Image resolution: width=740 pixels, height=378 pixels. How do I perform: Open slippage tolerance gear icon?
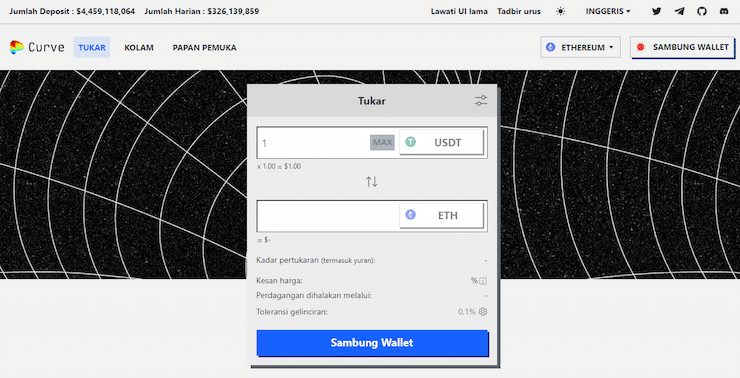[x=483, y=311]
